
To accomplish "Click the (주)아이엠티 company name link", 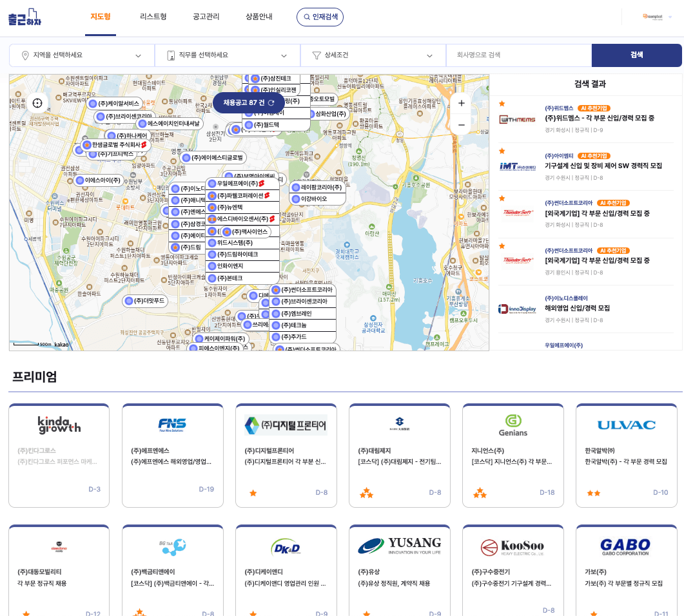I will click(x=559, y=156).
